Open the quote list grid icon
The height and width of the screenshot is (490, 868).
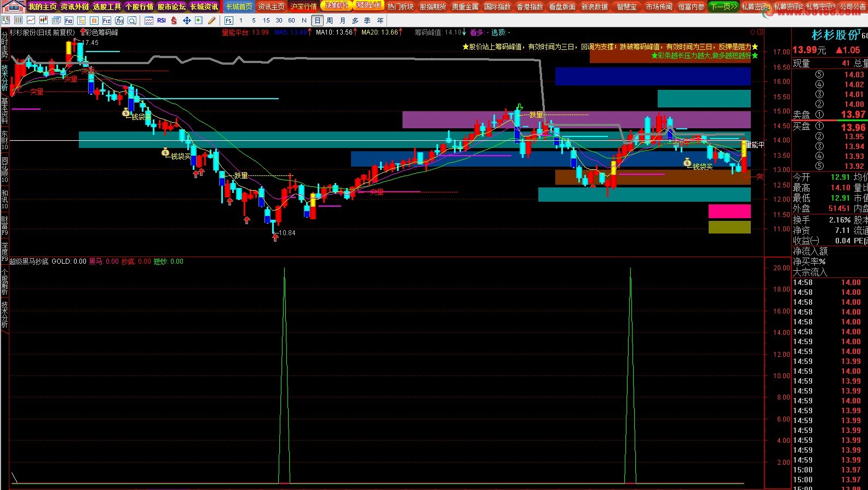tap(18, 20)
